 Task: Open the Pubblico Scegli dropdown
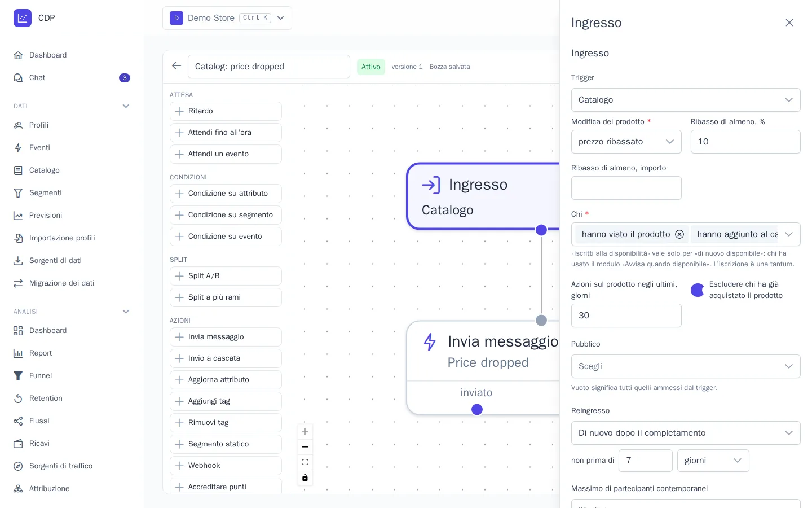(686, 366)
